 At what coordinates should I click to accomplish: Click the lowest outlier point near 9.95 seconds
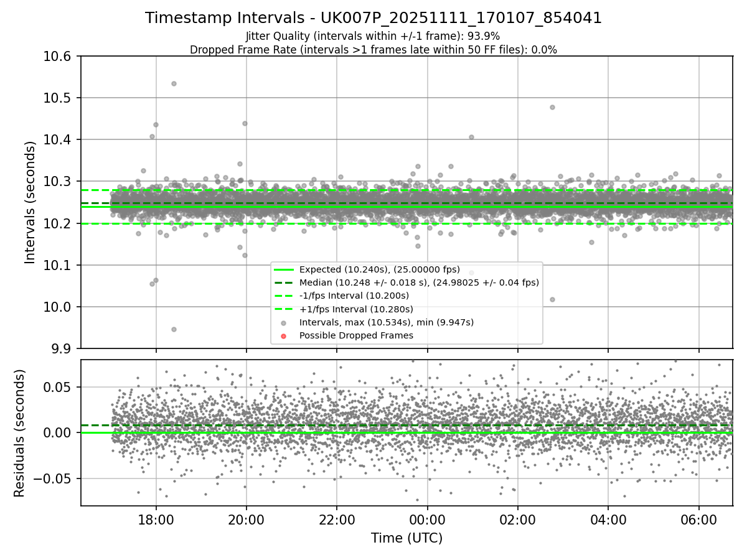(174, 329)
